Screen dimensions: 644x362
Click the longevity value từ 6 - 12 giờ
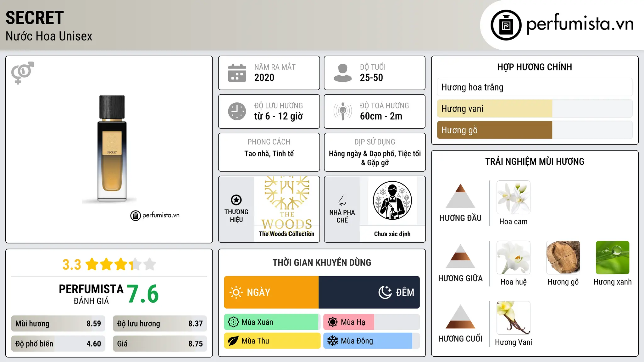(279, 116)
